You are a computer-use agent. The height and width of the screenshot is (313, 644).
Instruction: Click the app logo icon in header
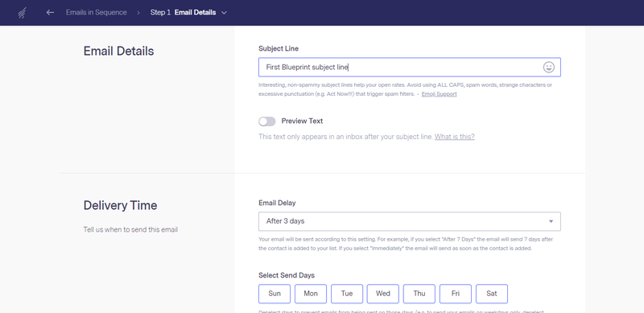[23, 13]
